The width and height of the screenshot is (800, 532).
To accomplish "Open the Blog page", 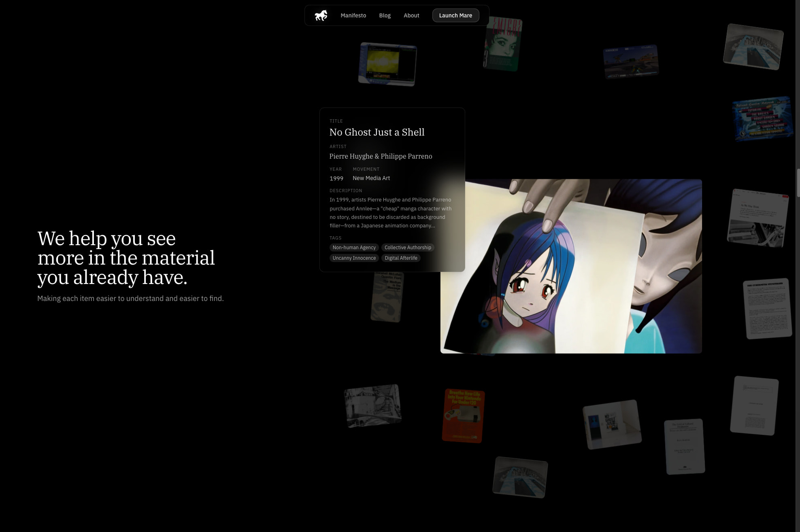I will (385, 15).
